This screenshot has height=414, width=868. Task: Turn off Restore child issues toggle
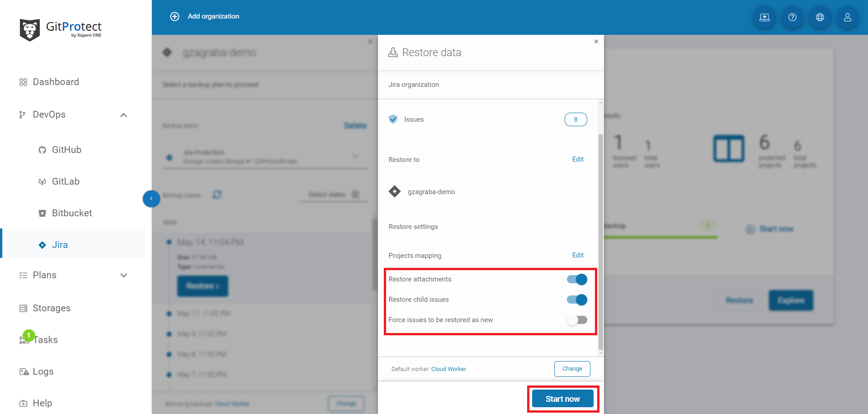coord(577,300)
